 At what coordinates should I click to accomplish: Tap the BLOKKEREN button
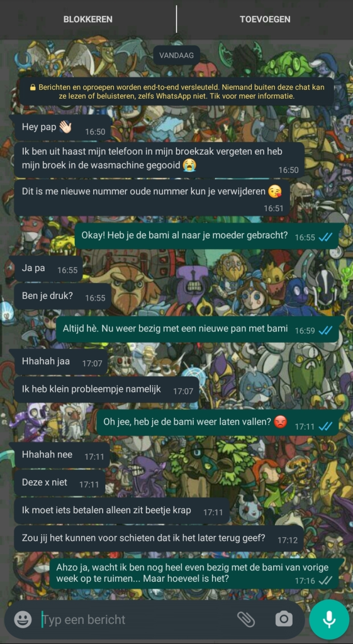88,19
